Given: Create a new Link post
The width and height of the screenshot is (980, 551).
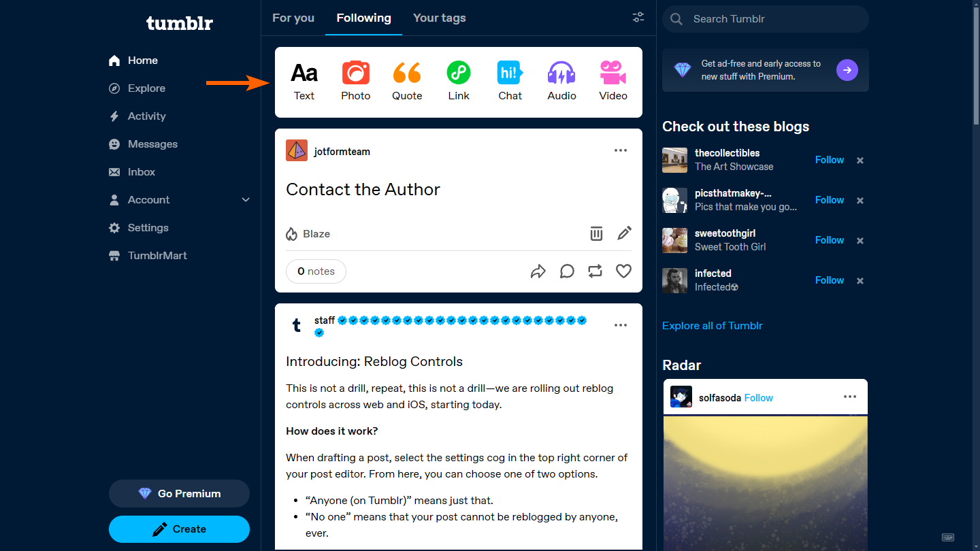Looking at the screenshot, I should (x=459, y=82).
